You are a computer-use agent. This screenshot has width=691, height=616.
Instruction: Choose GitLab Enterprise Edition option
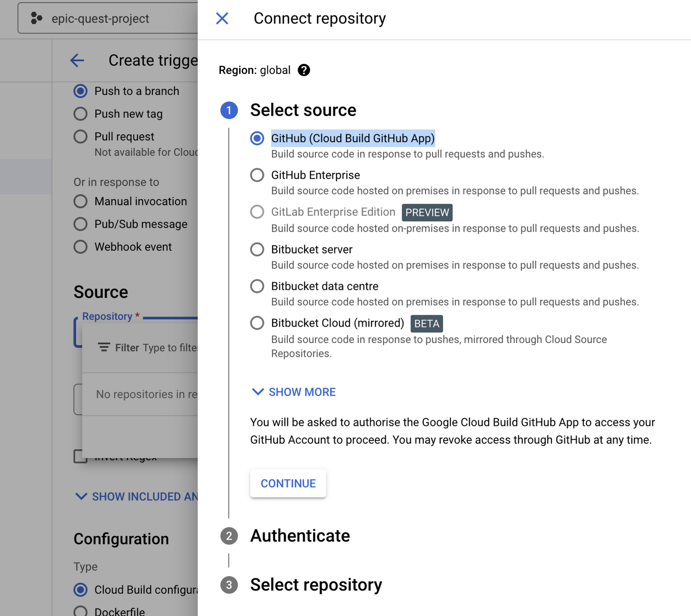(257, 212)
